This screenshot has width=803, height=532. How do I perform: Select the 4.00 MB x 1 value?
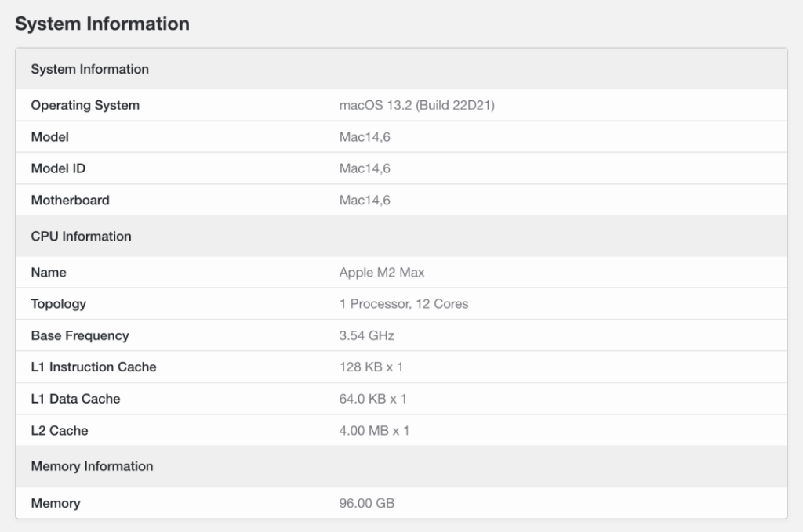click(x=374, y=430)
